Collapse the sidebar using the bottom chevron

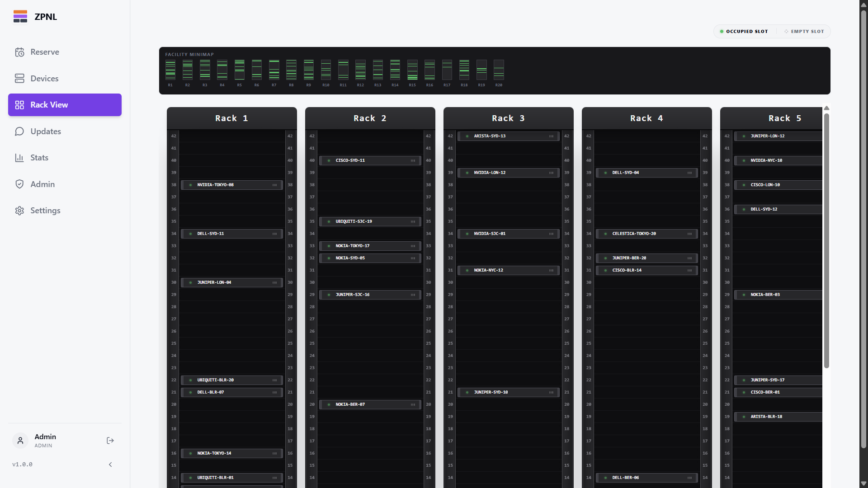110,464
